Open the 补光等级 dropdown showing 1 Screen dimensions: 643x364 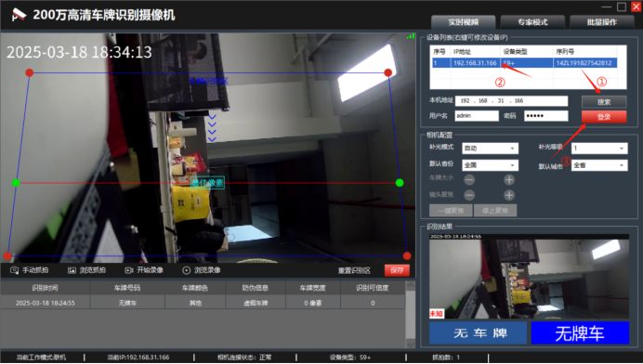click(x=599, y=148)
